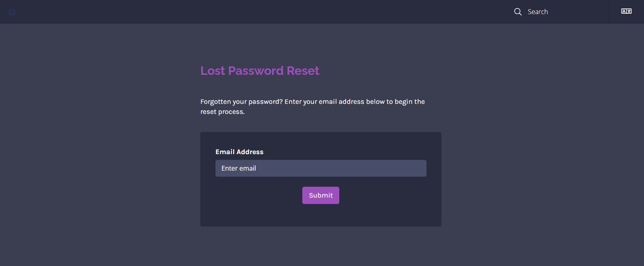Open the language translation switcher icon
This screenshot has height=266, width=644.
pos(626,11)
